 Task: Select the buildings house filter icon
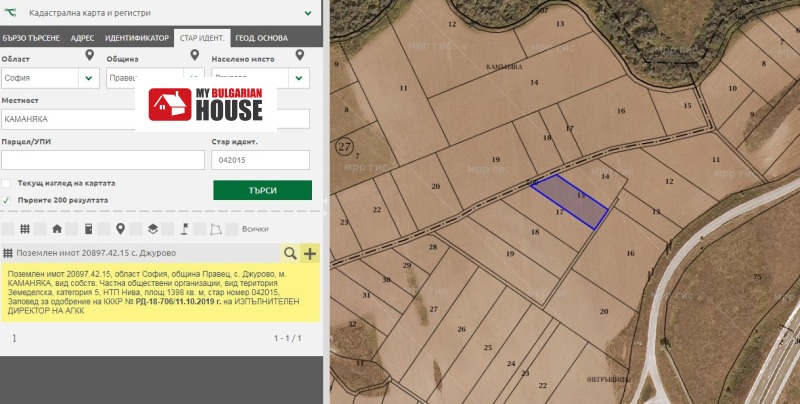[56, 228]
